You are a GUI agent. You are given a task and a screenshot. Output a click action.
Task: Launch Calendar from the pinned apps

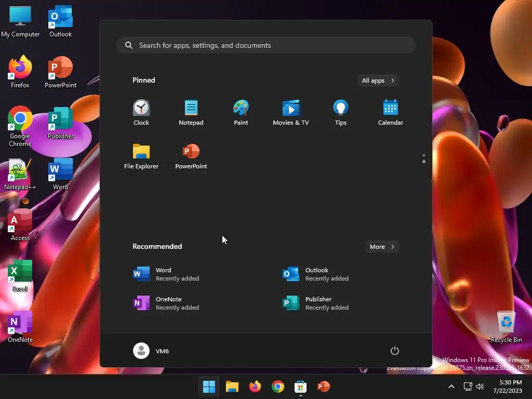[391, 113]
